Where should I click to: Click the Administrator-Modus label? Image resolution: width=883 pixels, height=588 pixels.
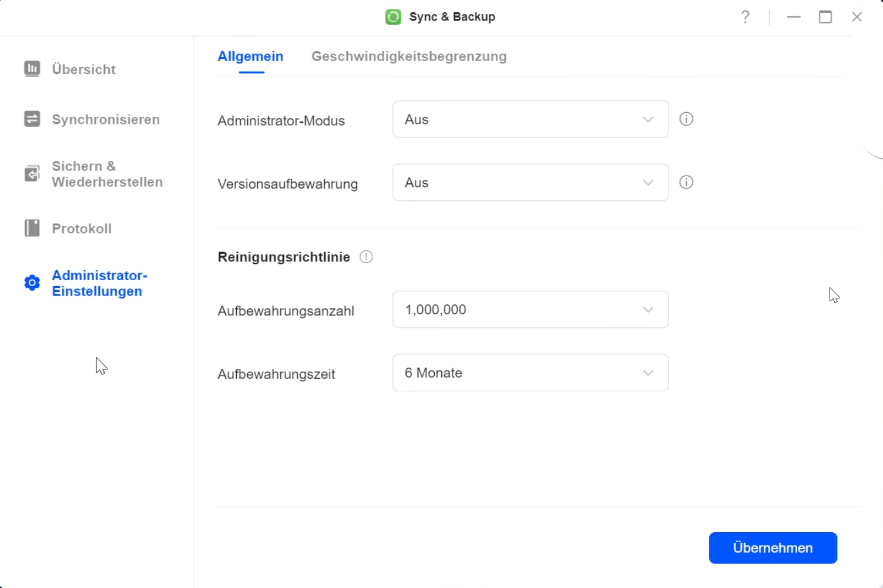pos(281,120)
